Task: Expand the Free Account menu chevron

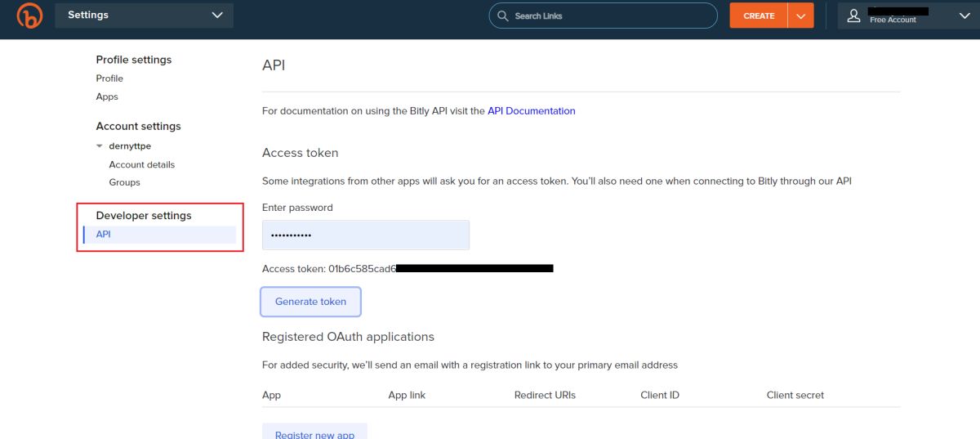Action: click(x=964, y=16)
